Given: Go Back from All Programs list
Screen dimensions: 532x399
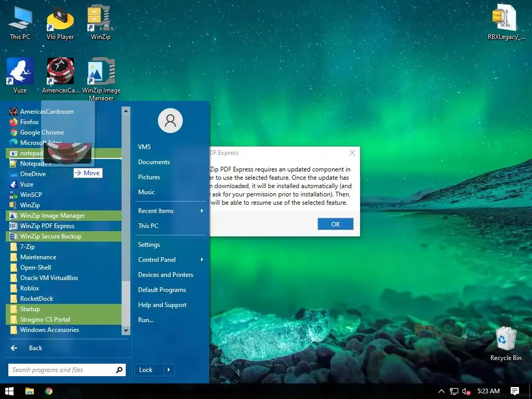Looking at the screenshot, I should click(x=67, y=348).
